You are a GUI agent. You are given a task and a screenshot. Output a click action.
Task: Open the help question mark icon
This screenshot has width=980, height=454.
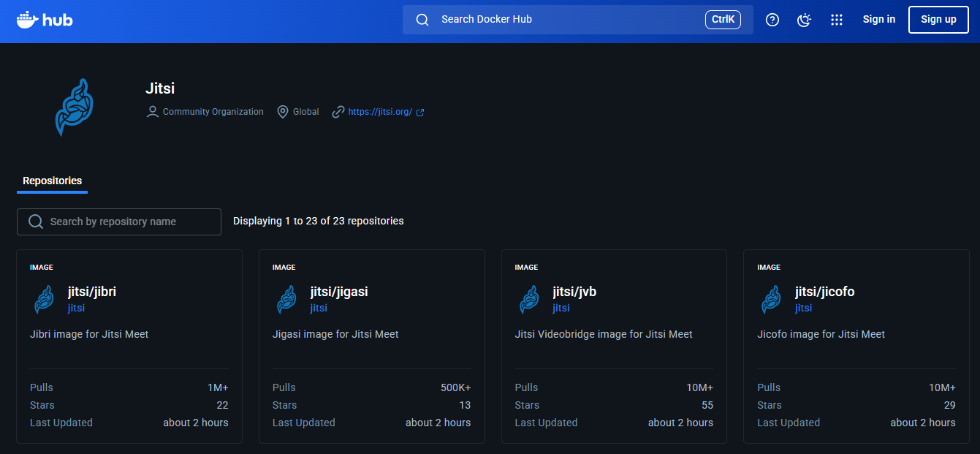772,20
